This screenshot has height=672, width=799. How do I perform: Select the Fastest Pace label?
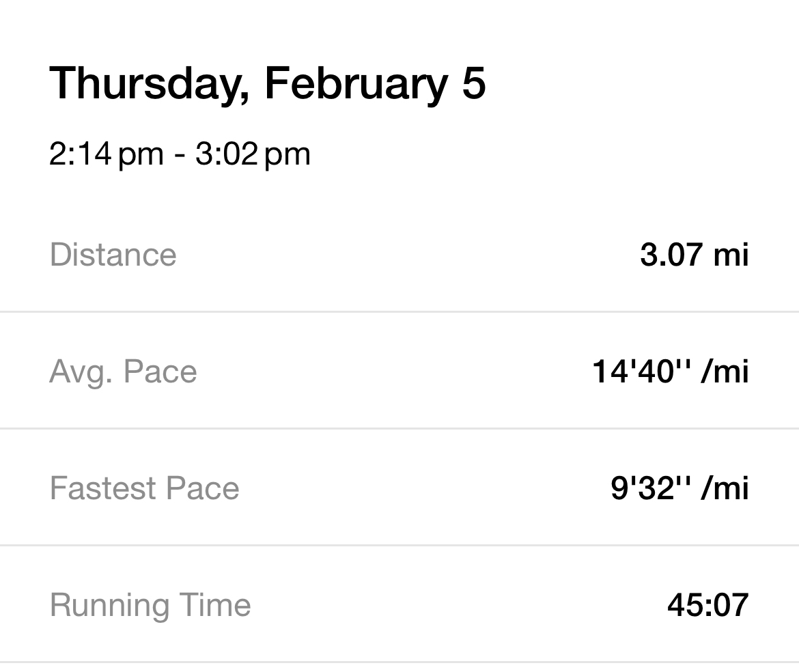[x=144, y=488]
